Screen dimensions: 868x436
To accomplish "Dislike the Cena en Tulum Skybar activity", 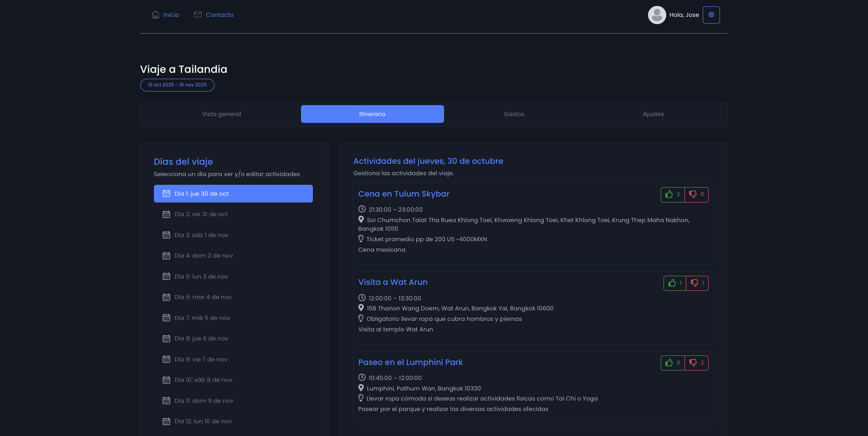I will click(696, 194).
